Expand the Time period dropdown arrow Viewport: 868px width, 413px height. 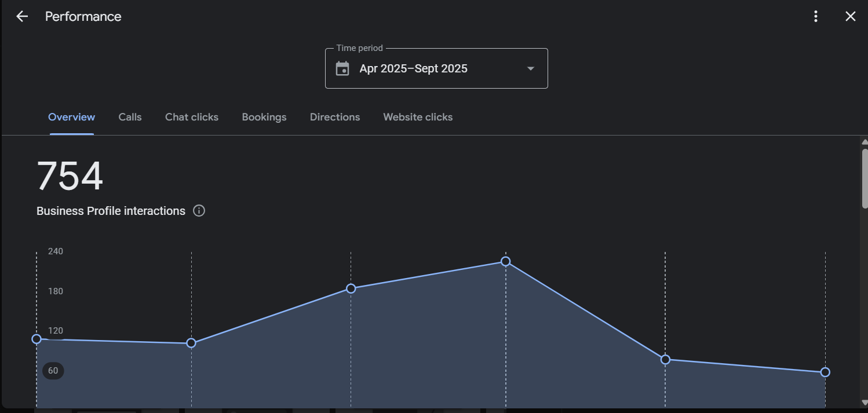pyautogui.click(x=530, y=69)
